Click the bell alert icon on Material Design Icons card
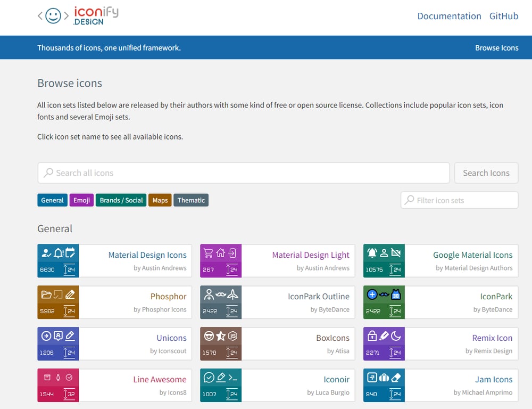Screen dimensions: 532x409 point(59,253)
